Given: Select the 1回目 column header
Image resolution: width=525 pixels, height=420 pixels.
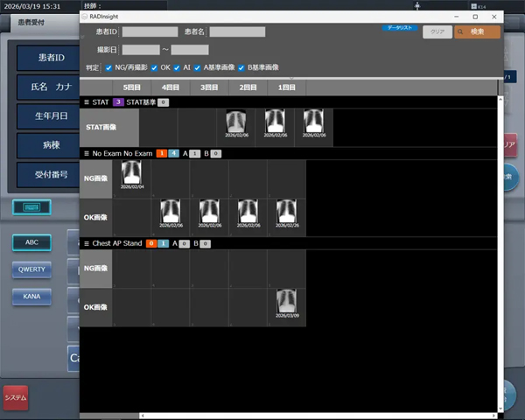Looking at the screenshot, I should point(285,87).
